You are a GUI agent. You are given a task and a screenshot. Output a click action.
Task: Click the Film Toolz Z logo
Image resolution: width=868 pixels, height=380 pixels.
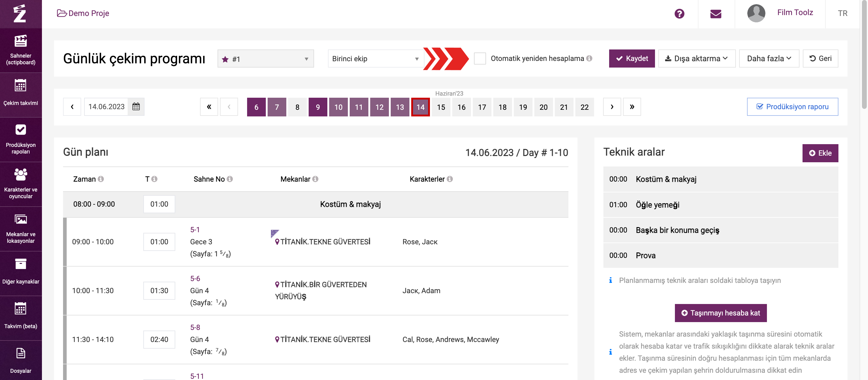(20, 14)
